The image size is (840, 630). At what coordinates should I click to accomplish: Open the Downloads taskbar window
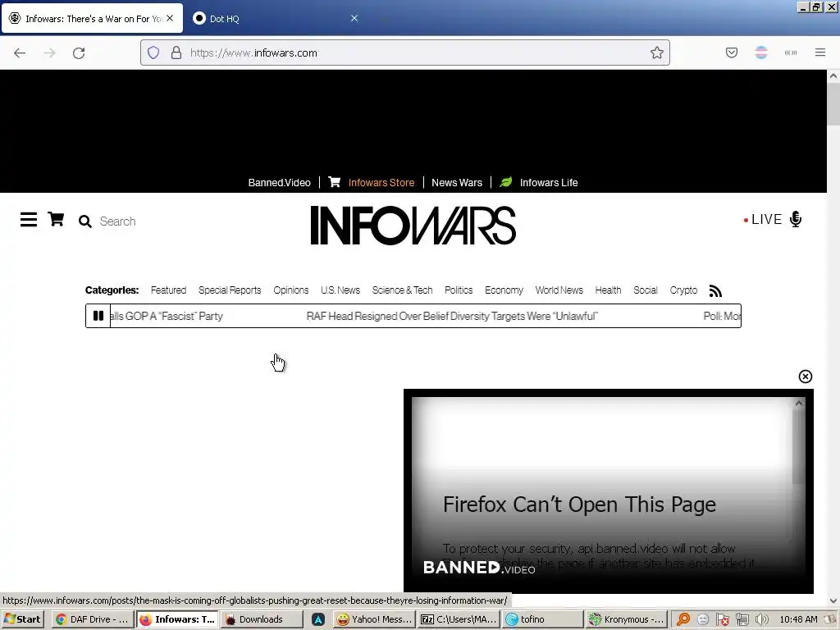(261, 619)
